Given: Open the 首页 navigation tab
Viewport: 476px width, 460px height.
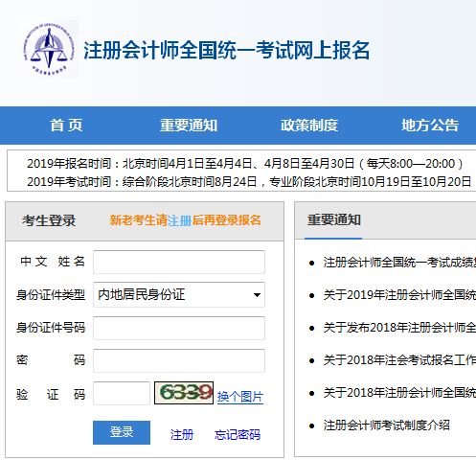Looking at the screenshot, I should click(66, 126).
